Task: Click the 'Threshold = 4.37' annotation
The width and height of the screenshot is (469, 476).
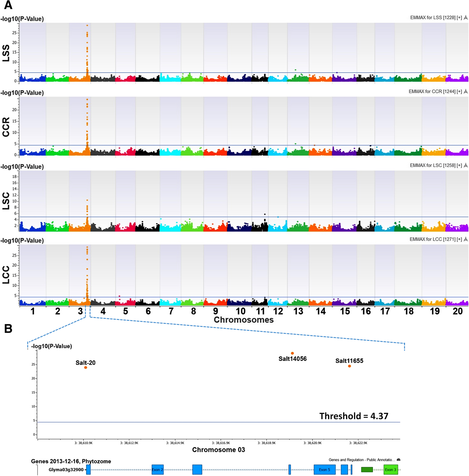Action: pyautogui.click(x=354, y=416)
